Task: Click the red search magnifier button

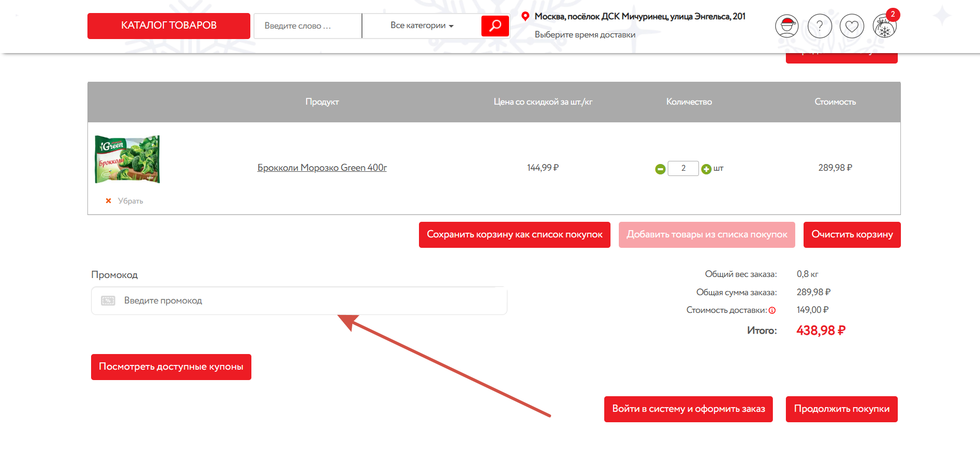Action: pos(495,26)
